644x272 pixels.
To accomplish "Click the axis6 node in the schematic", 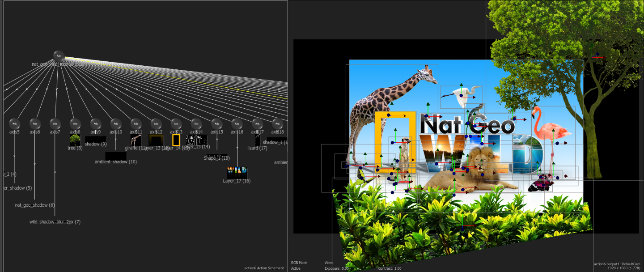I will click(x=35, y=123).
